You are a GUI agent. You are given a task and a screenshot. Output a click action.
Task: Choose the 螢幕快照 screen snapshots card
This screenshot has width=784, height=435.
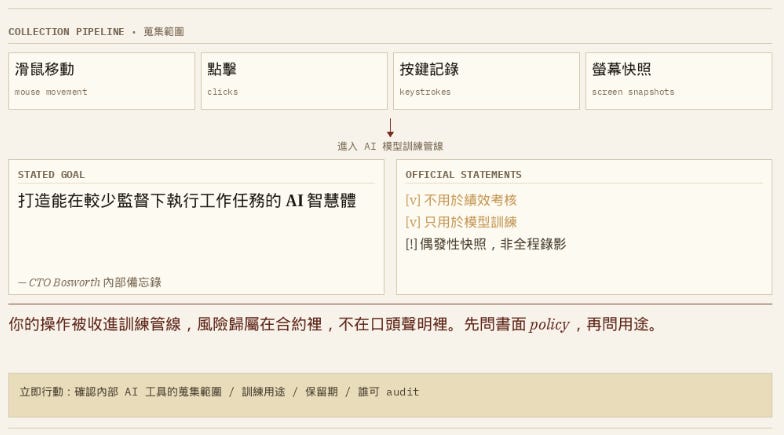678,81
